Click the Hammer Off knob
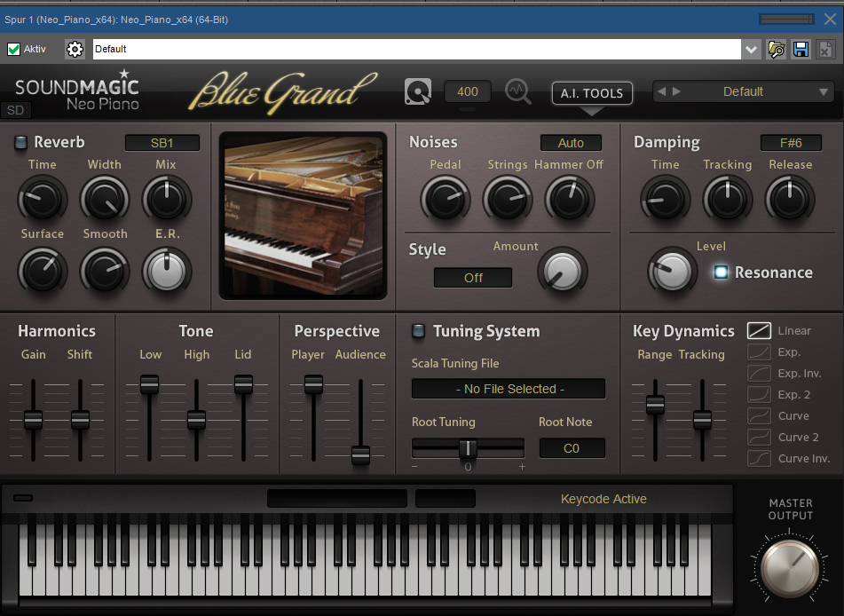Screen dimensions: 844x616 click(x=569, y=199)
